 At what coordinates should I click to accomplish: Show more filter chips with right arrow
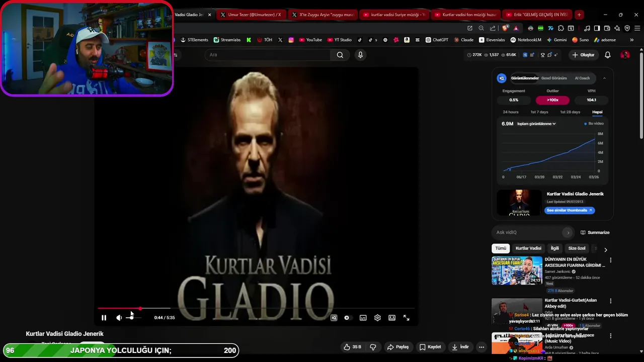(605, 249)
